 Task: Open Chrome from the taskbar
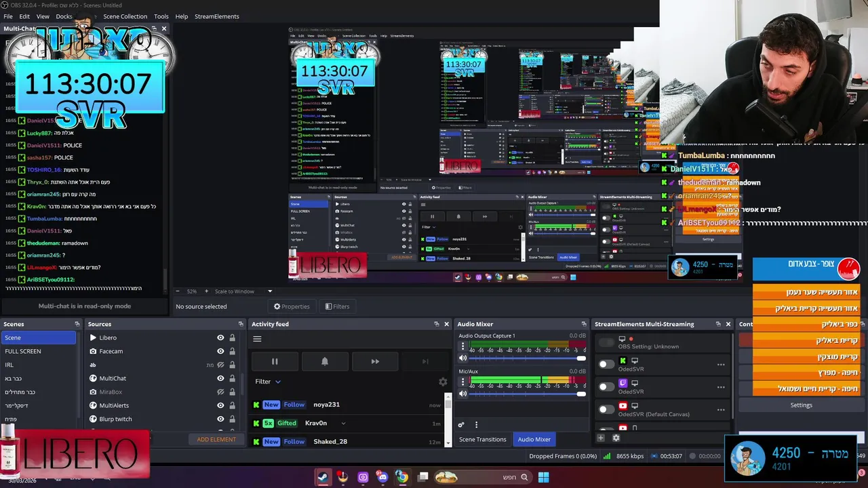point(402,477)
